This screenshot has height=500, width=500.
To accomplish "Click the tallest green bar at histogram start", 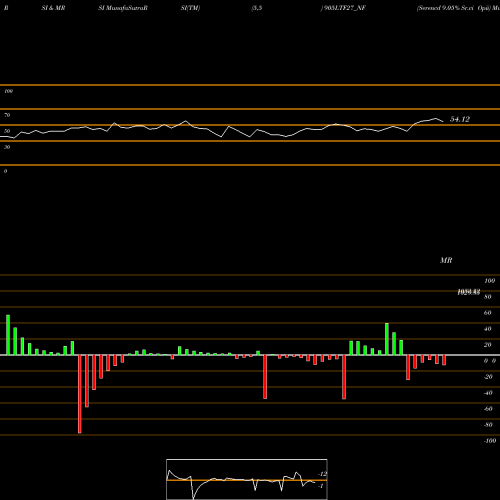I will pos(8,335).
